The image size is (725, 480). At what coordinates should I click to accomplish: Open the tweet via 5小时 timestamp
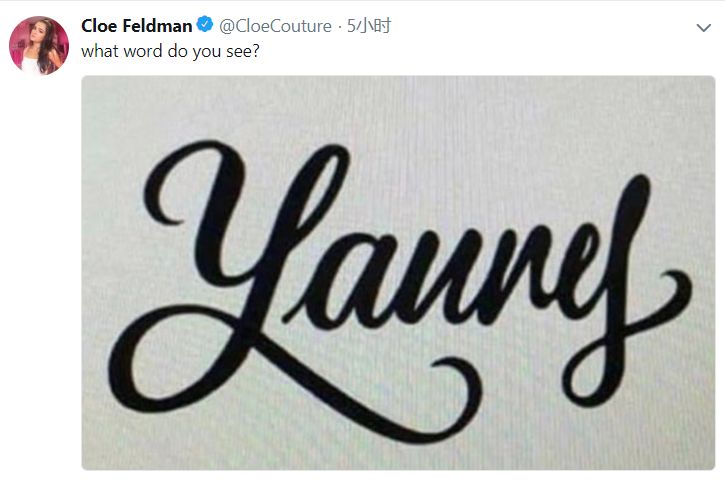[369, 26]
